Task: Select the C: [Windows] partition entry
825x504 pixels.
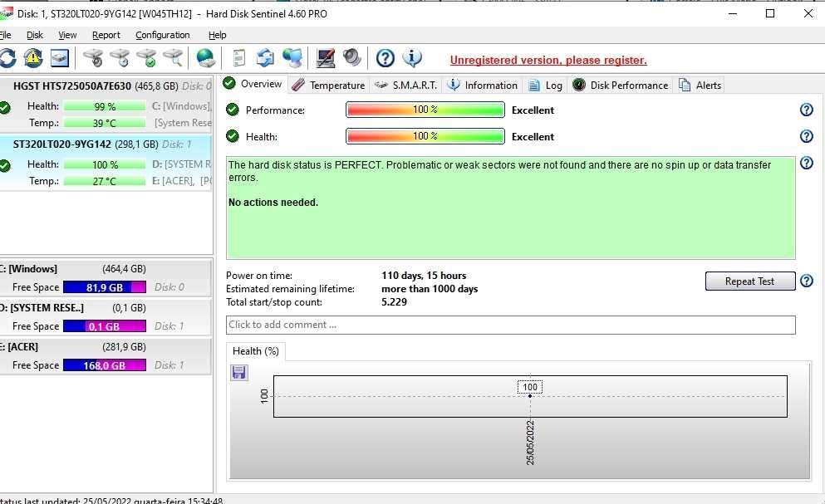Action: pos(106,278)
